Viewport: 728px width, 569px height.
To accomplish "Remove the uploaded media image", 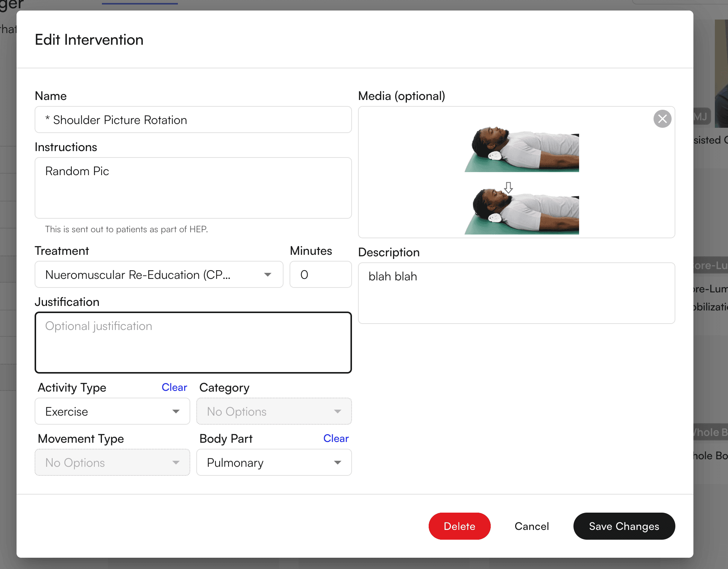I will tap(662, 119).
